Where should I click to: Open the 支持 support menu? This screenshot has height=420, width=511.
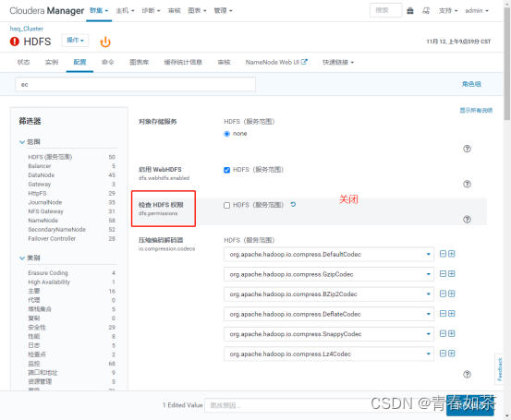(448, 11)
